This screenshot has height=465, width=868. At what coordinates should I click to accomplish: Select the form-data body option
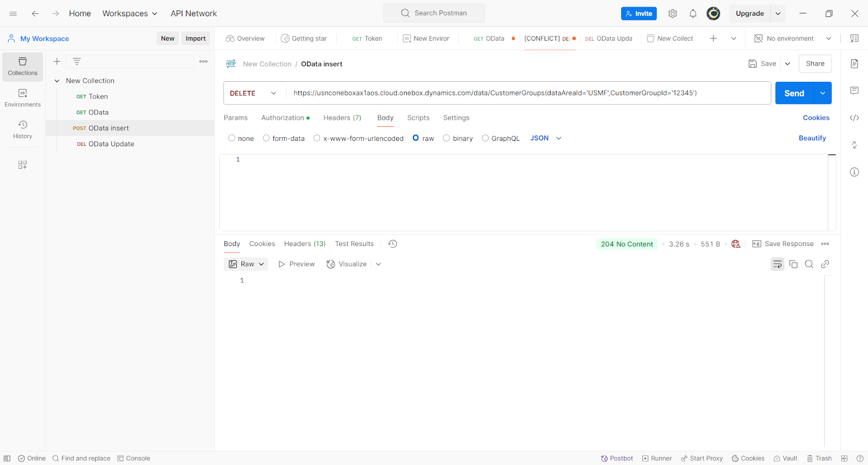[266, 138]
